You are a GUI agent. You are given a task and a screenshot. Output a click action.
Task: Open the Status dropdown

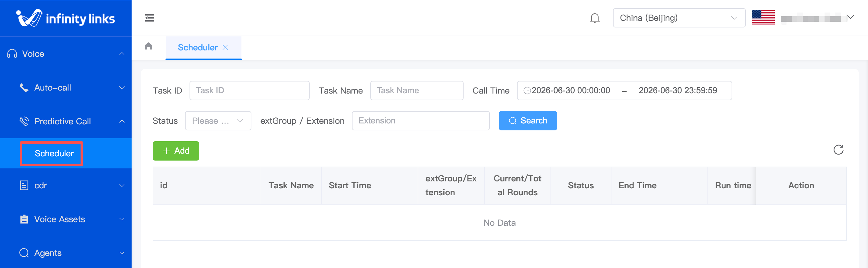click(x=218, y=121)
